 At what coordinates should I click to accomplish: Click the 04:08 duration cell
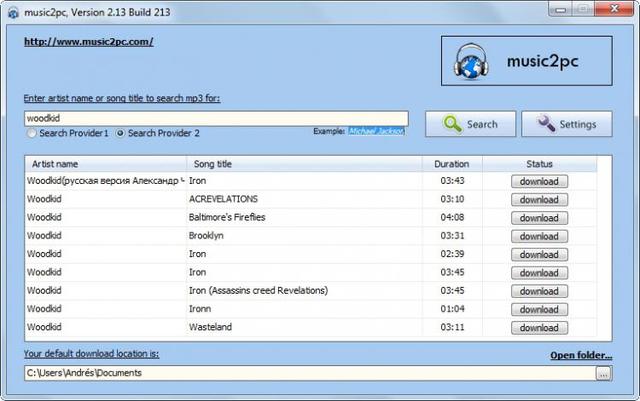[452, 217]
